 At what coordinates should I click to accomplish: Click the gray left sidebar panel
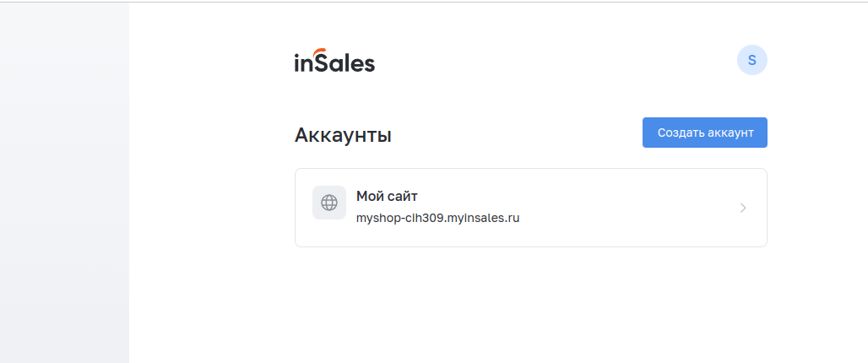[64, 182]
